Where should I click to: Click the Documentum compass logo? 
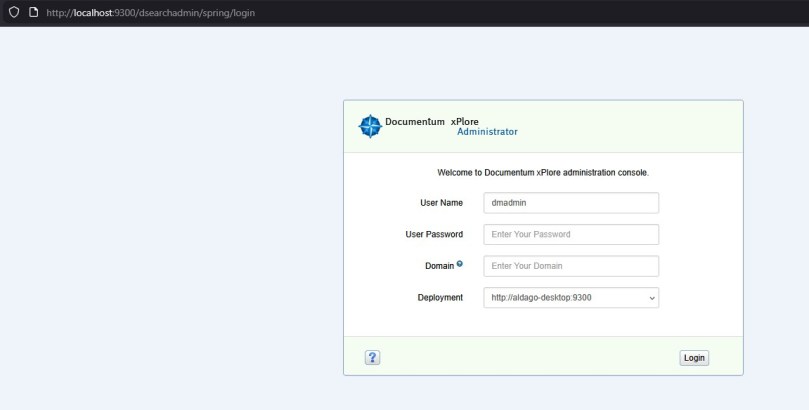pyautogui.click(x=369, y=126)
